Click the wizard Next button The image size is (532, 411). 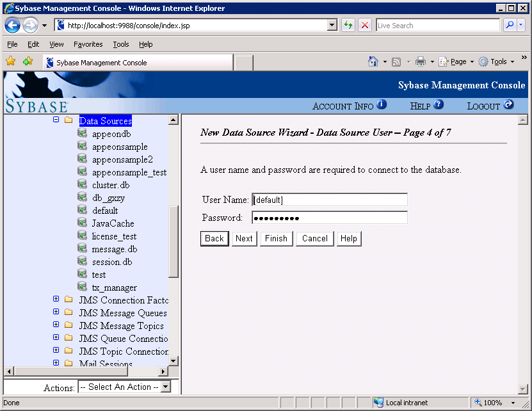(x=245, y=239)
